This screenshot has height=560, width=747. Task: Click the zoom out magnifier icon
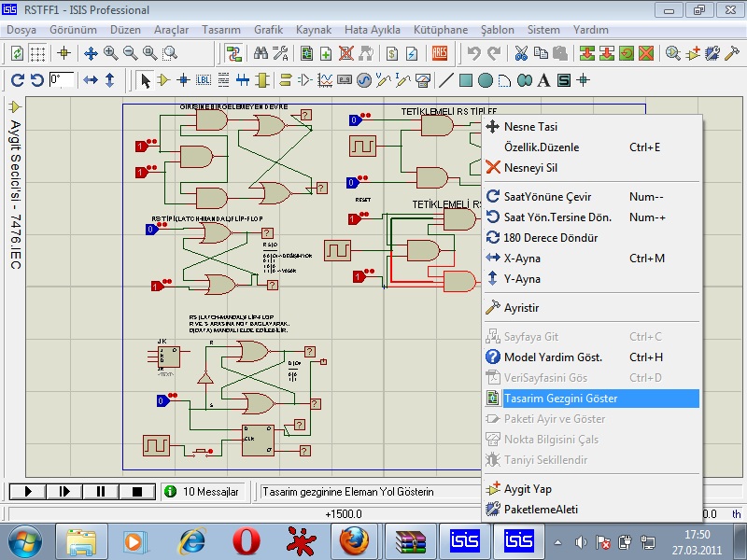[130, 53]
